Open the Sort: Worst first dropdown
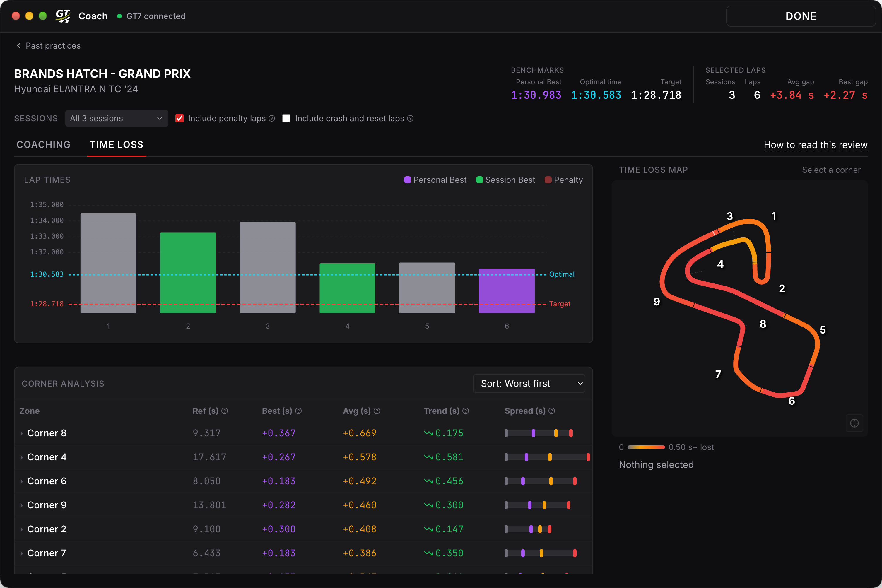 click(529, 384)
